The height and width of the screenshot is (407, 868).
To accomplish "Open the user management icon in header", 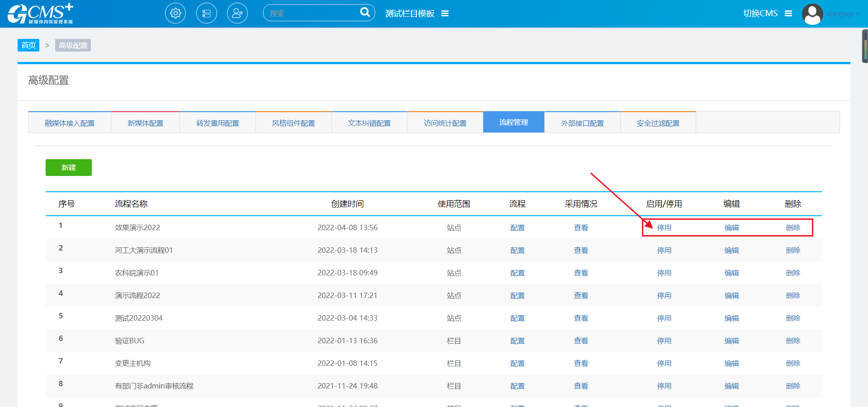I will [x=237, y=13].
